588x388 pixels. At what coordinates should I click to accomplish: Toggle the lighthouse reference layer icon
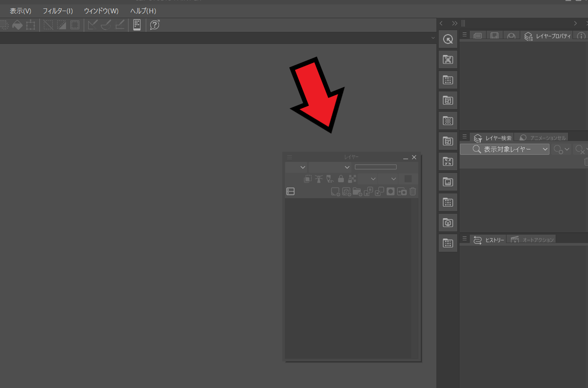click(x=319, y=179)
